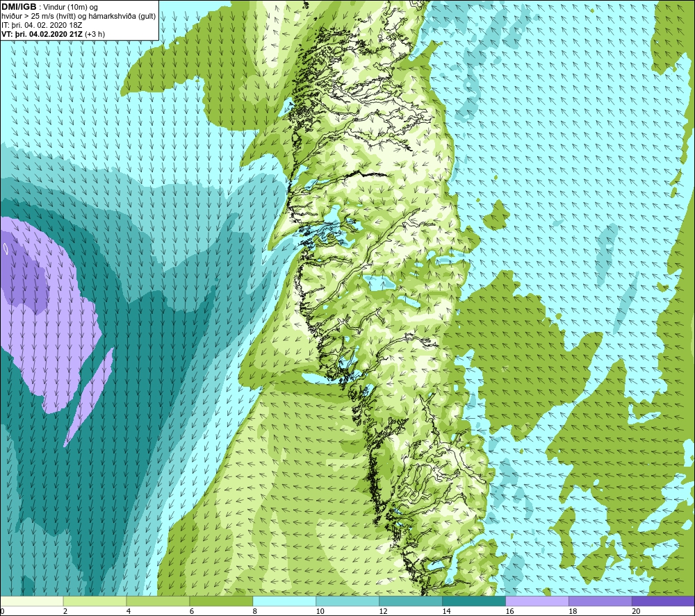Click the 'hviður > 25 m/s (hvítt)' description line
The height and width of the screenshot is (616, 695).
pyautogui.click(x=79, y=16)
